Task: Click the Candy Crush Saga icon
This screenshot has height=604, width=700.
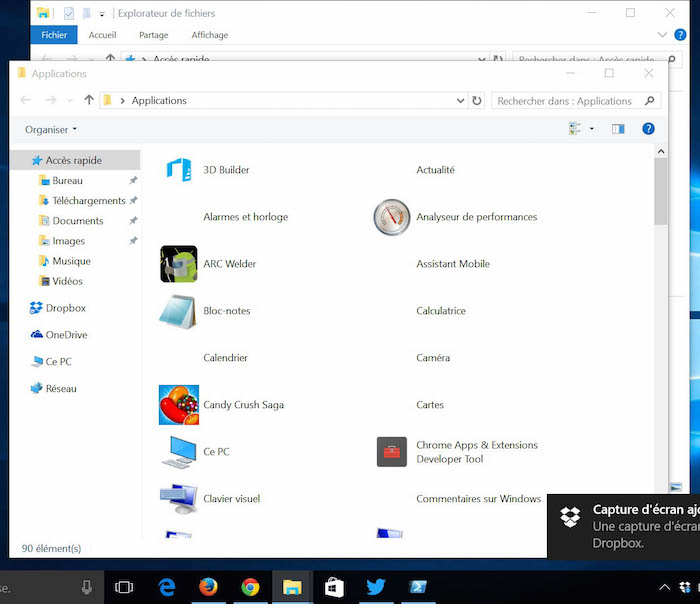Action: pyautogui.click(x=179, y=405)
